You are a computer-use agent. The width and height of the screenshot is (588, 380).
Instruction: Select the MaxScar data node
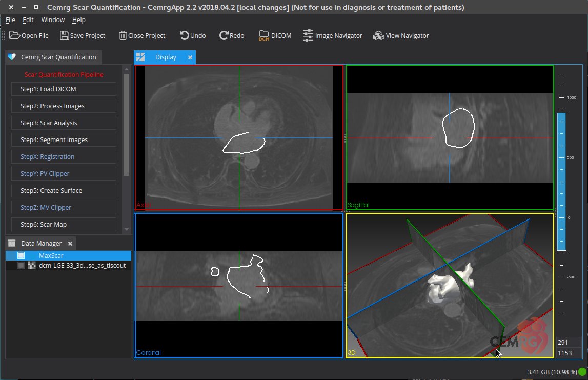coord(69,255)
